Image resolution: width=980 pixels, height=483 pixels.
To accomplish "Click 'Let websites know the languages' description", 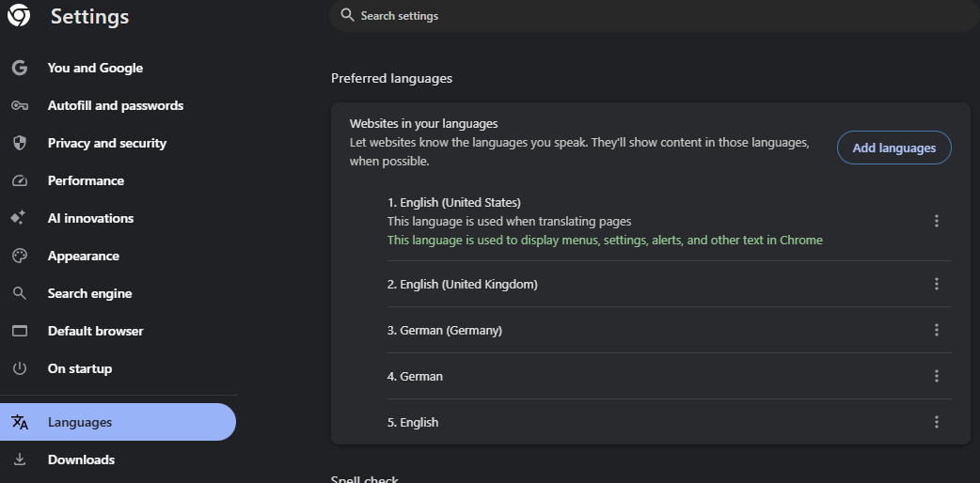I will tap(579, 152).
